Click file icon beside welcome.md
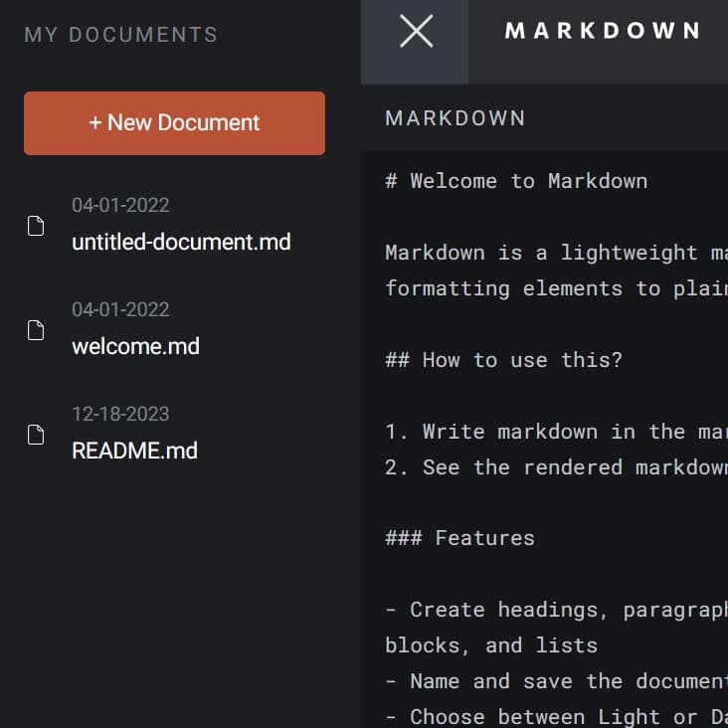The width and height of the screenshot is (728, 728). 36,330
